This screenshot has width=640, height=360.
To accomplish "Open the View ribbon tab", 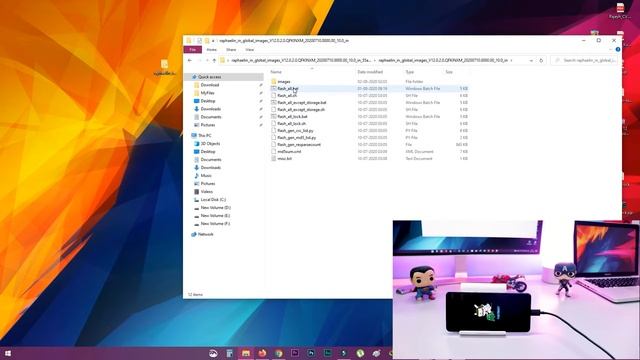I will coord(249,49).
